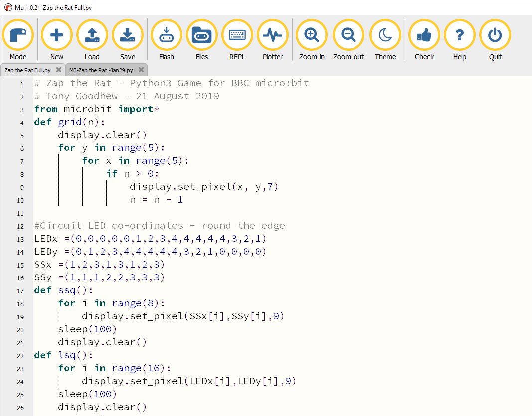Save the current script
Screen dimensions: 532x416
[128, 36]
